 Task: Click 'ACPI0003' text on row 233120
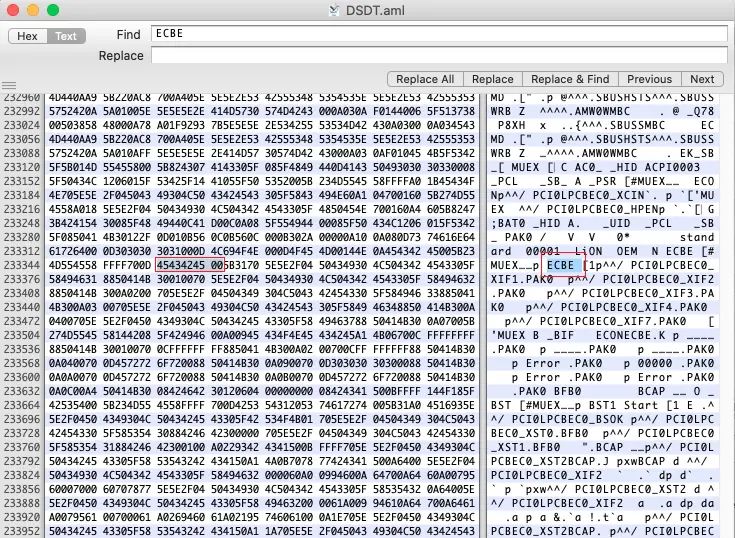pyautogui.click(x=673, y=167)
